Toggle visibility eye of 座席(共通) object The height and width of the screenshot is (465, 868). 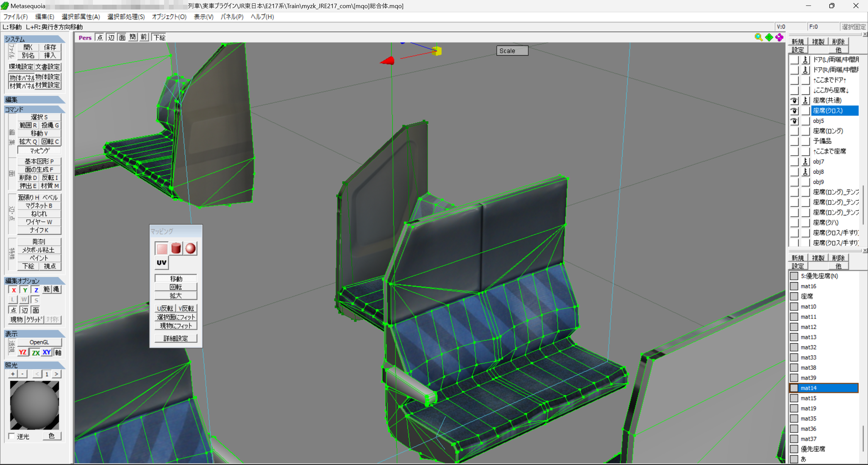click(794, 100)
